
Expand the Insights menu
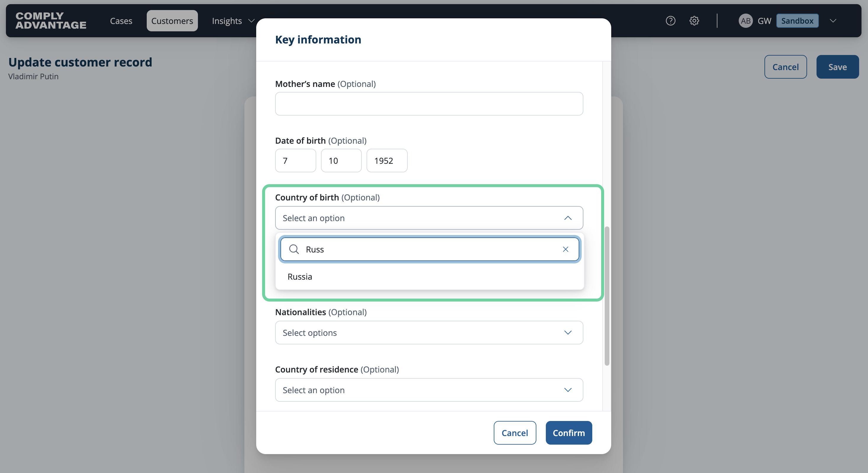233,21
